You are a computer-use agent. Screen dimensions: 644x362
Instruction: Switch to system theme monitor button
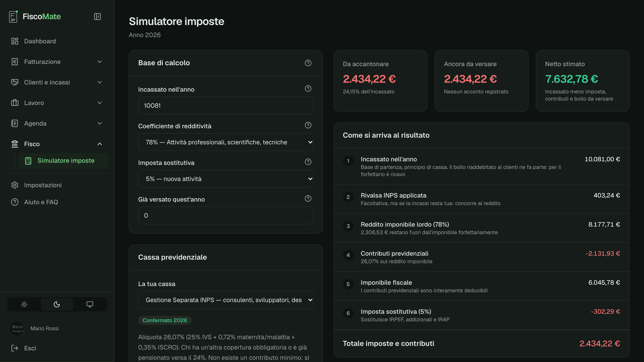coord(90,304)
